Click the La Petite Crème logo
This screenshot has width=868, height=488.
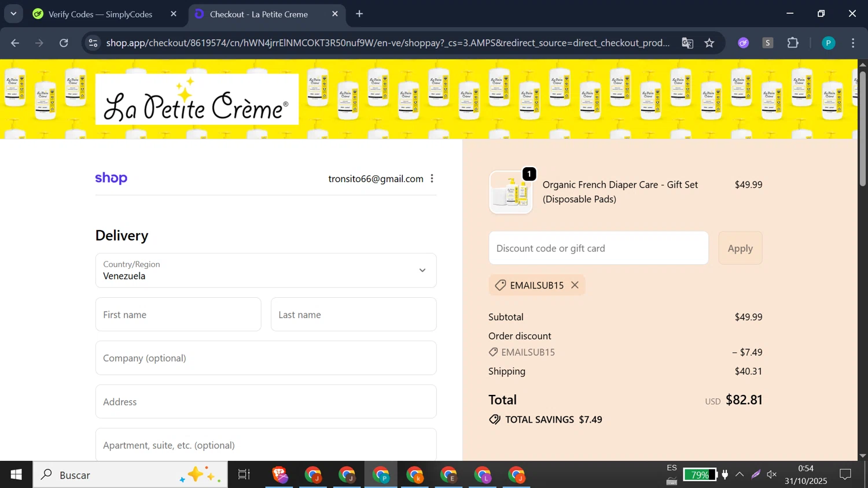tap(197, 99)
